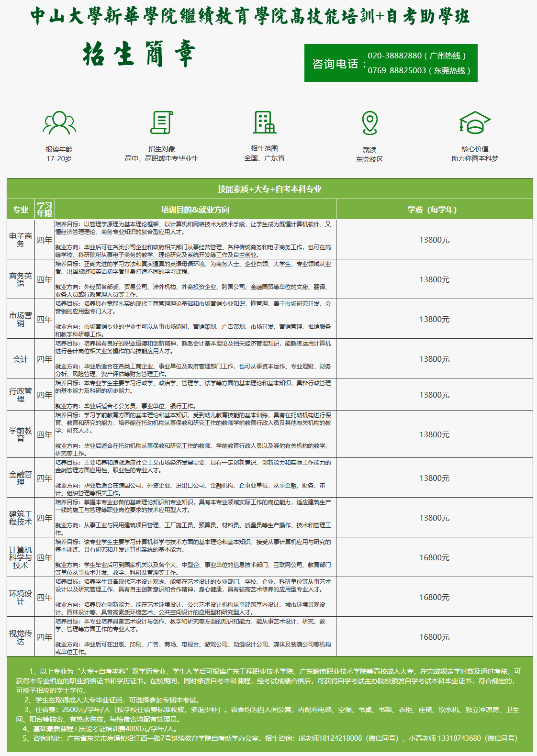Click footer note 4 about 培训费4000元

click(101, 729)
